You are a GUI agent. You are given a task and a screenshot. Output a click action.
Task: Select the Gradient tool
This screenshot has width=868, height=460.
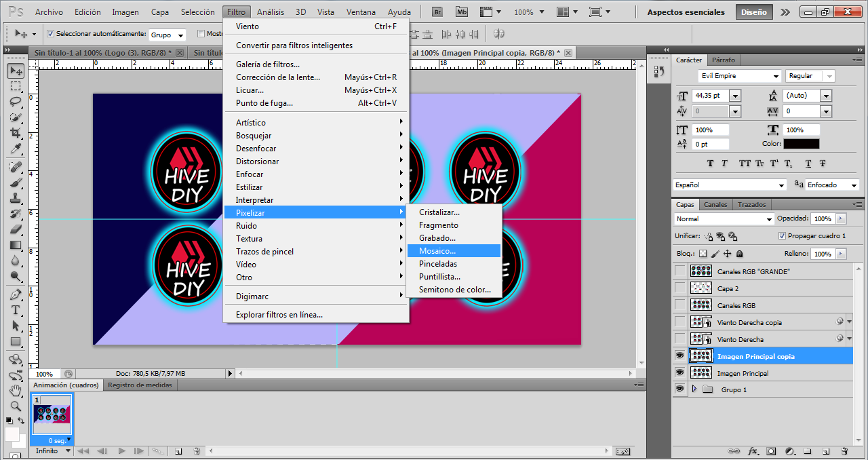pyautogui.click(x=16, y=245)
